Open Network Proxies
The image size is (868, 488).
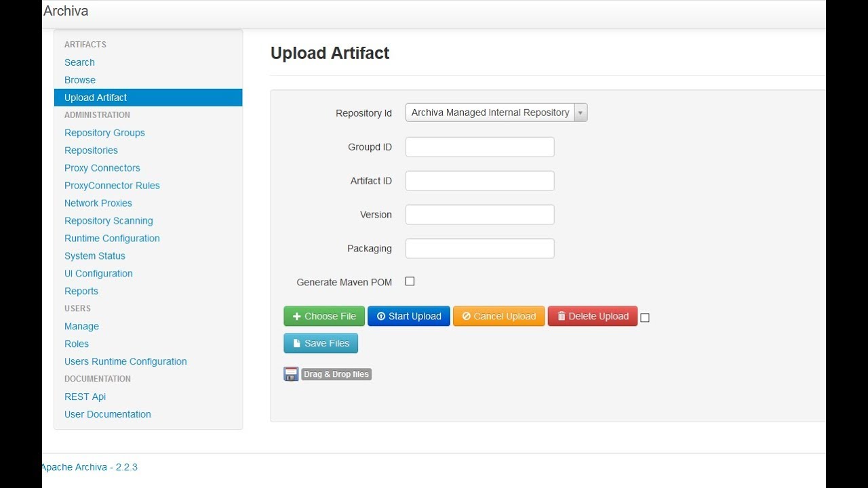pyautogui.click(x=98, y=203)
